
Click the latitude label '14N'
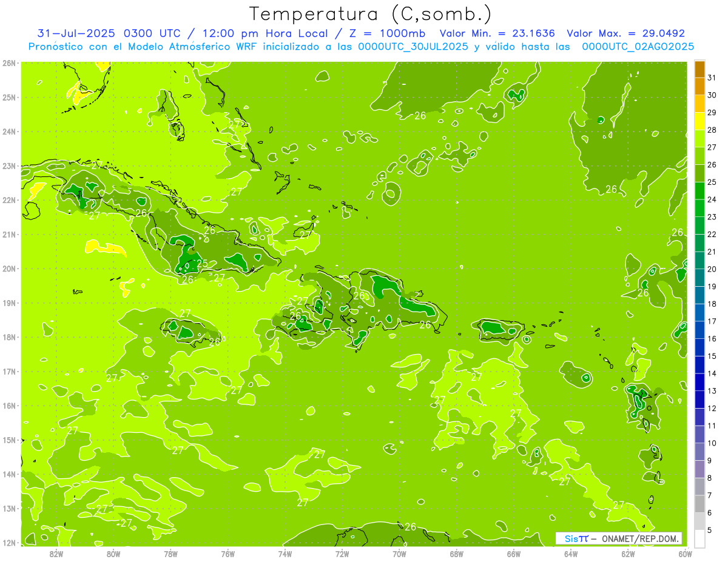click(x=9, y=473)
